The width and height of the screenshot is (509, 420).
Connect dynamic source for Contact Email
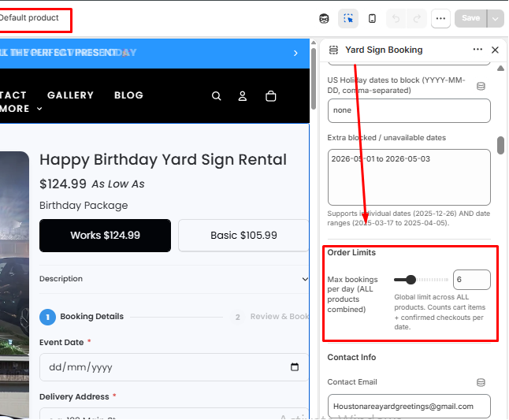[x=481, y=382]
